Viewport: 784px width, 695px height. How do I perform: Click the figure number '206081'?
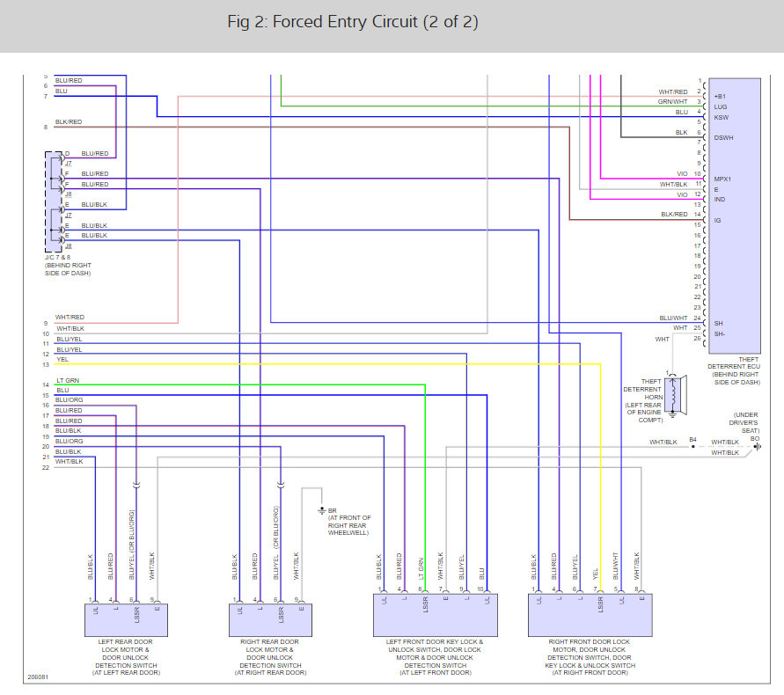pyautogui.click(x=38, y=677)
